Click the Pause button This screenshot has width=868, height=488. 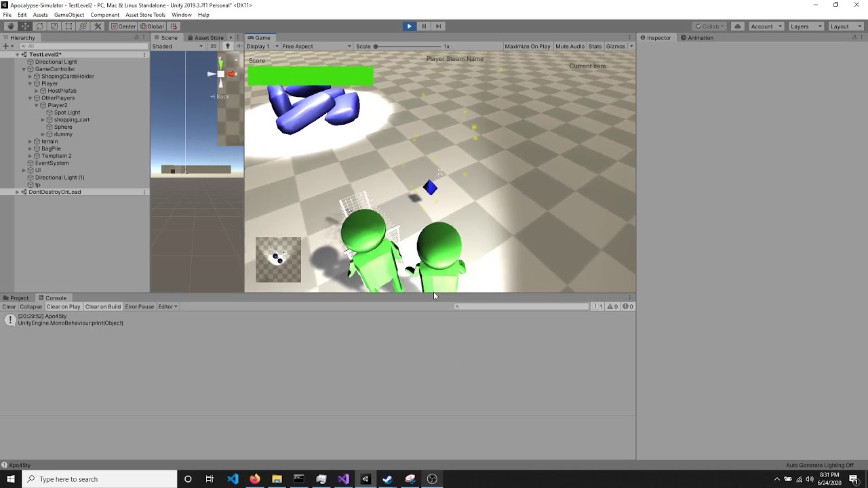pos(424,26)
